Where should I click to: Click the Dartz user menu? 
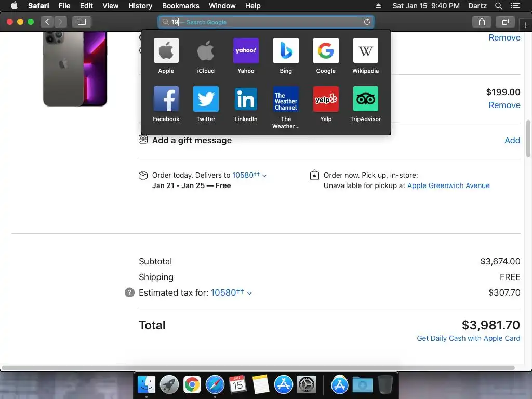pyautogui.click(x=477, y=6)
